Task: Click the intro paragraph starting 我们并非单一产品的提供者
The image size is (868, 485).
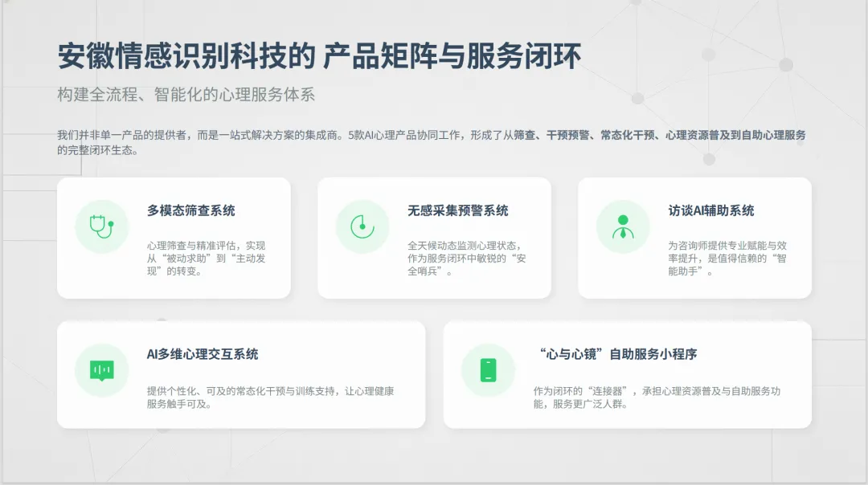Action: click(432, 143)
